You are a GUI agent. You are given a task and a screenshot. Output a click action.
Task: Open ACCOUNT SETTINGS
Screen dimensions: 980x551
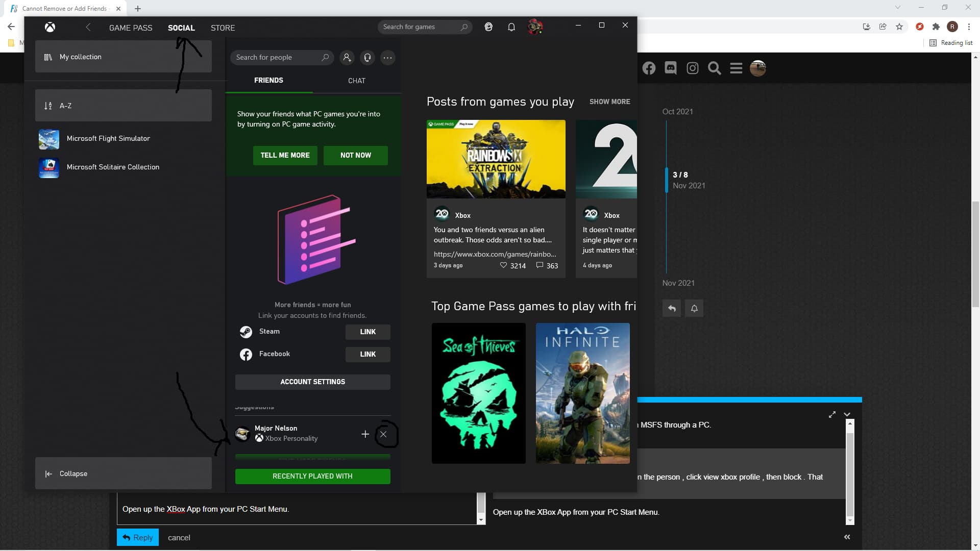pos(313,382)
